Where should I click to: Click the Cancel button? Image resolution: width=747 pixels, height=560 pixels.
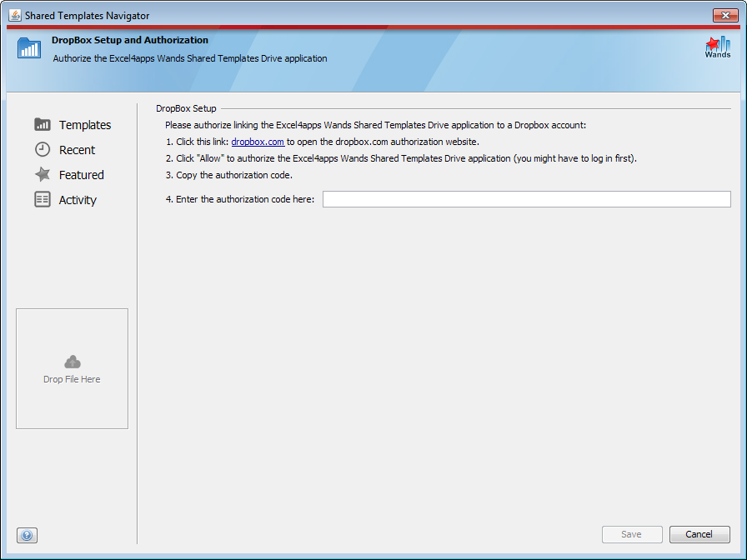click(x=699, y=534)
